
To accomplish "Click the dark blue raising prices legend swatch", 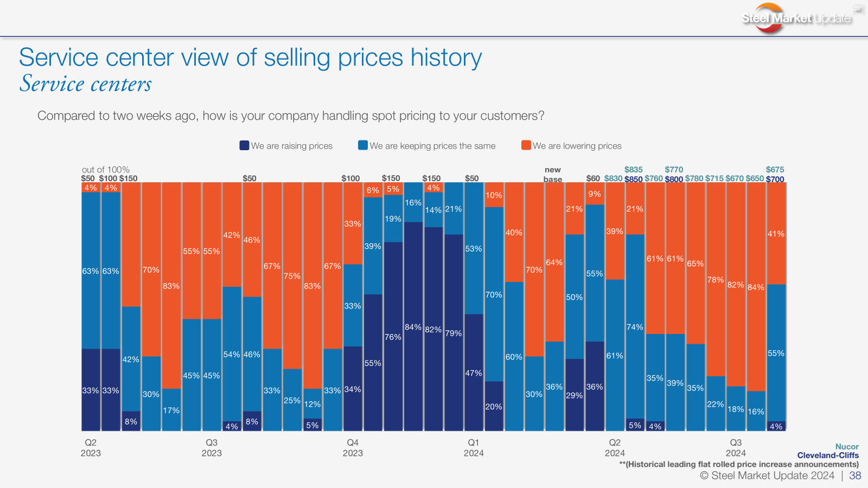I will coord(244,145).
